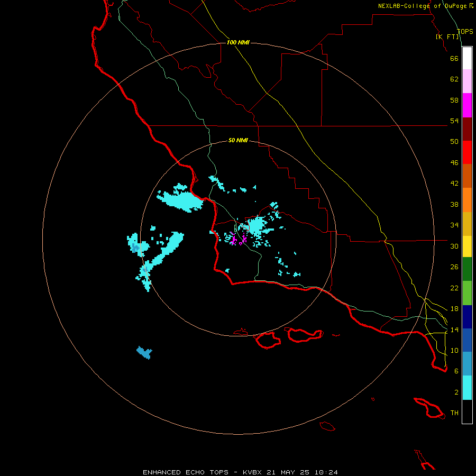This screenshot has width=476, height=476.
Task: Click the legend value 30
Action: 454,246
